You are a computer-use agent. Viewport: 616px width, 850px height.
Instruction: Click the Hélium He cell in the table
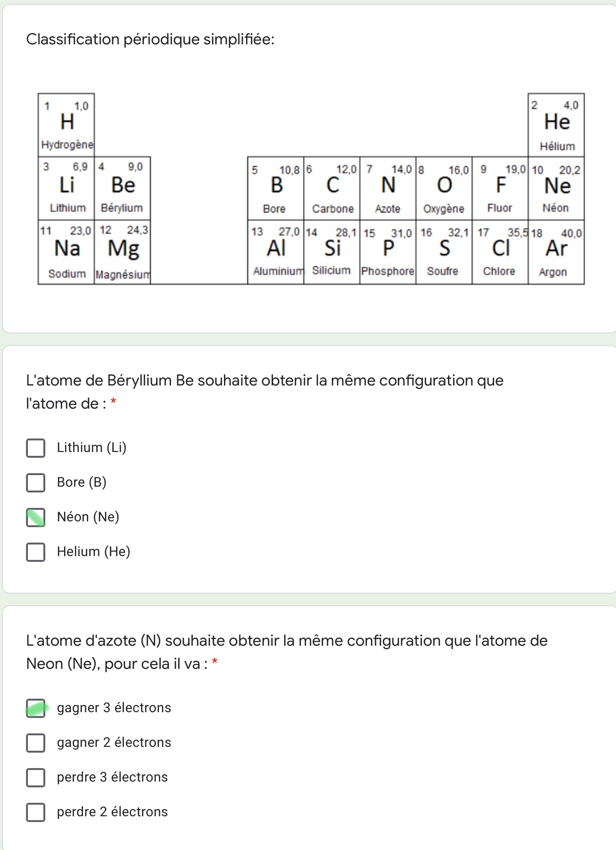556,125
